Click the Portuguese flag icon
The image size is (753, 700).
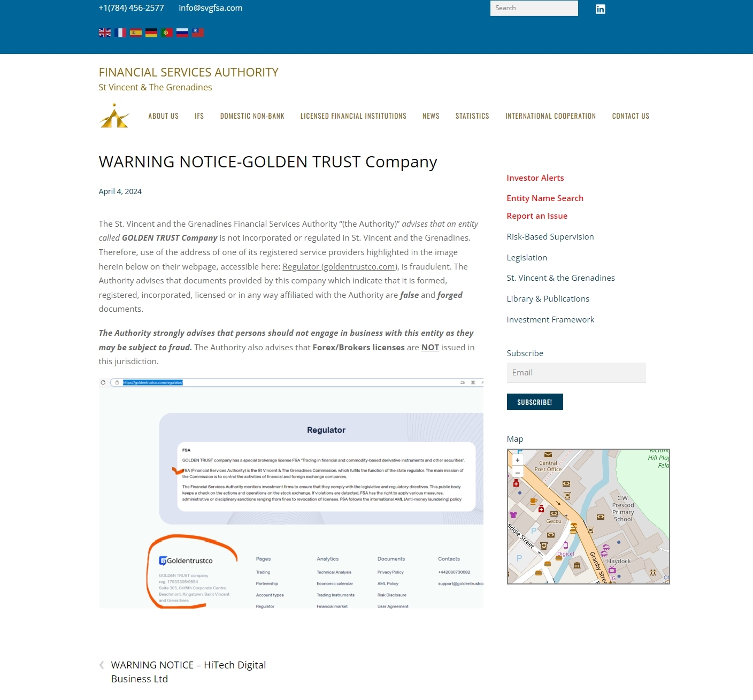click(x=167, y=33)
